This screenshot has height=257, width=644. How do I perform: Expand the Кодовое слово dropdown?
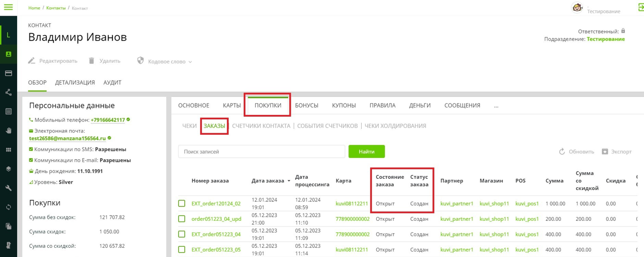(x=190, y=62)
